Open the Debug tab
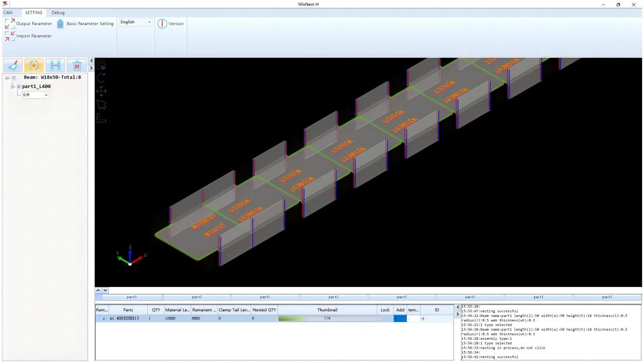 click(58, 12)
